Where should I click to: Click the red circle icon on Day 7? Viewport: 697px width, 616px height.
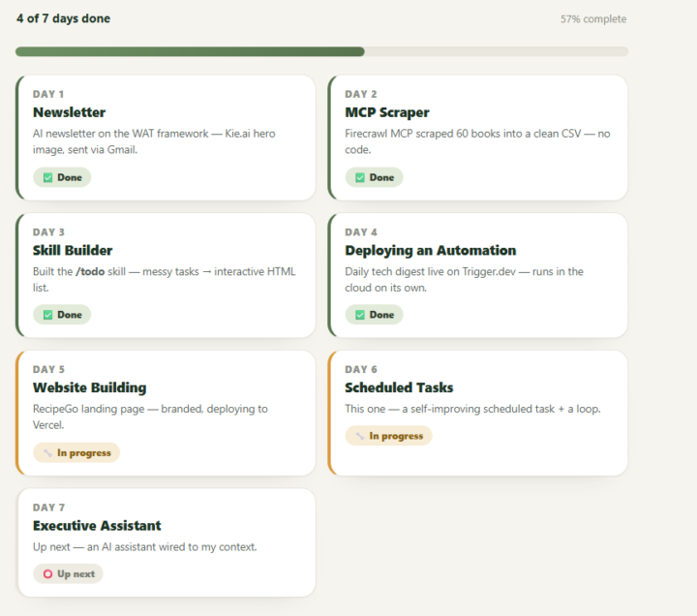47,574
